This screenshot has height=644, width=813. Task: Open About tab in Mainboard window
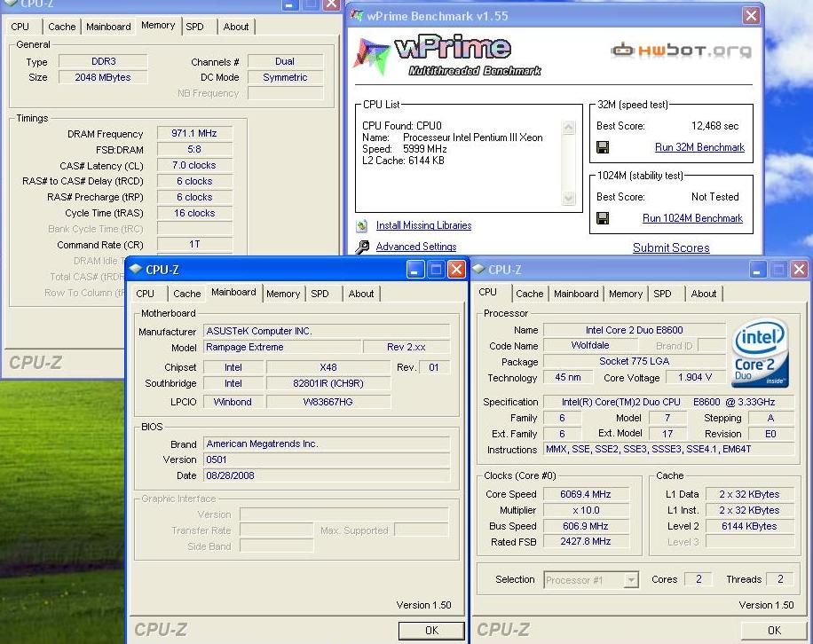point(361,294)
